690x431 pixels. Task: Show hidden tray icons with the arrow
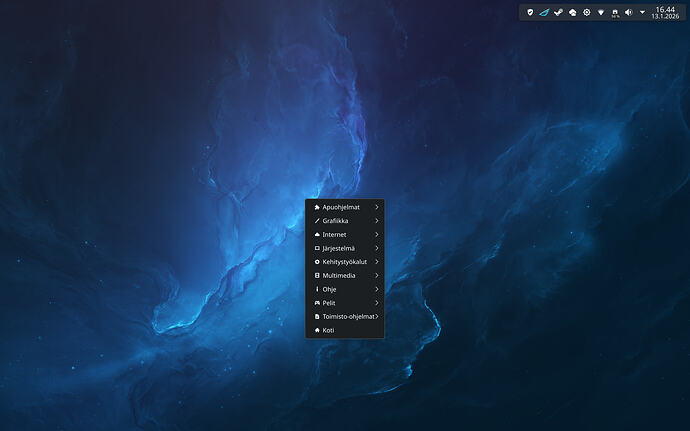(642, 12)
